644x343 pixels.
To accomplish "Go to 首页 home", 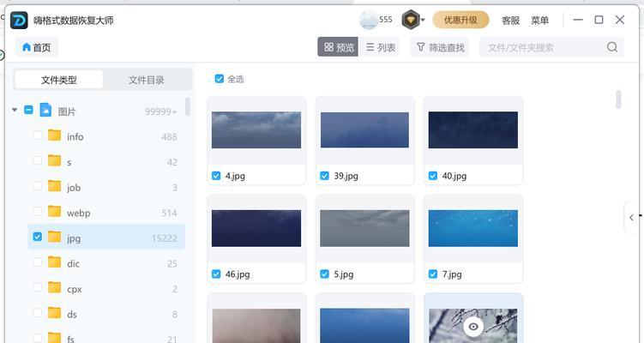I will (37, 47).
